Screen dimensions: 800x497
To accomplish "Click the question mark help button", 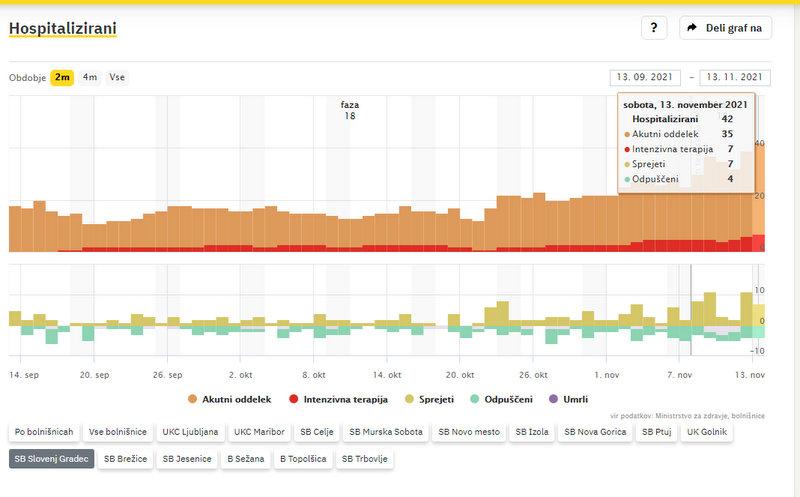I will pyautogui.click(x=653, y=28).
